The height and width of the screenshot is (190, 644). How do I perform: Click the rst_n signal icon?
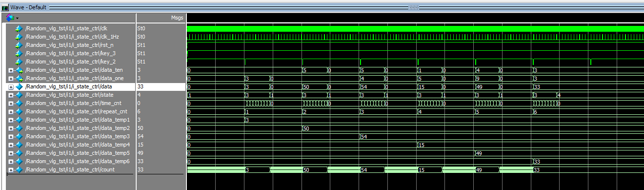click(x=19, y=45)
